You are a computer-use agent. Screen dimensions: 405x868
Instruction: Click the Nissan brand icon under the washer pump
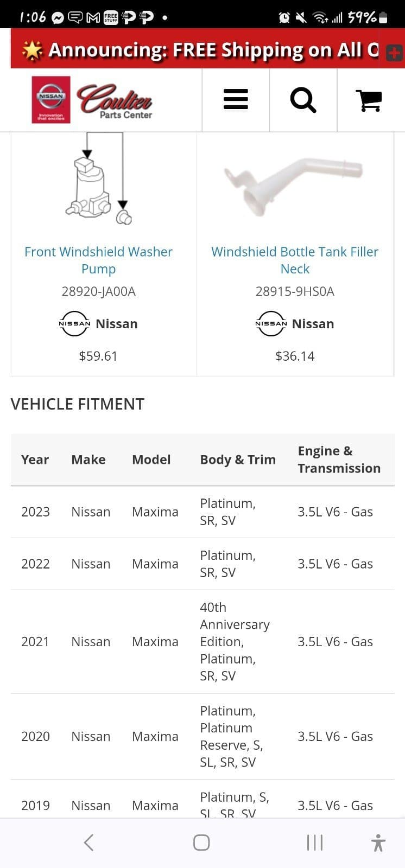(74, 323)
